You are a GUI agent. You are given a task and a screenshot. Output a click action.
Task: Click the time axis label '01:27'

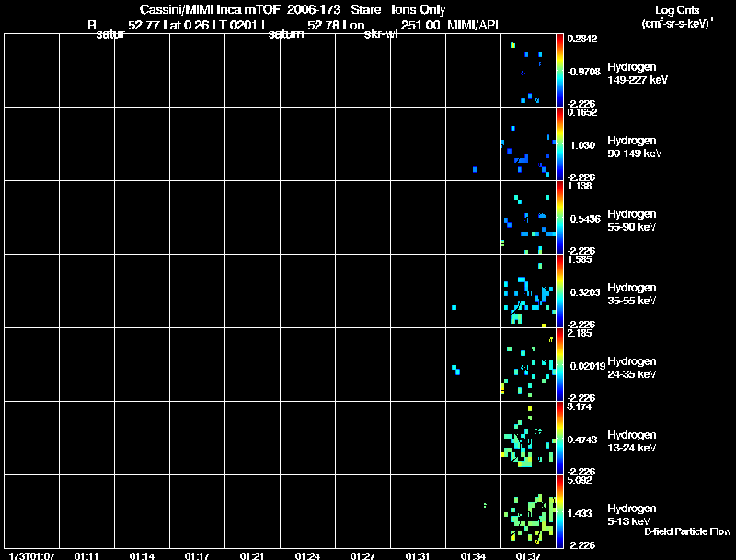pos(362,555)
